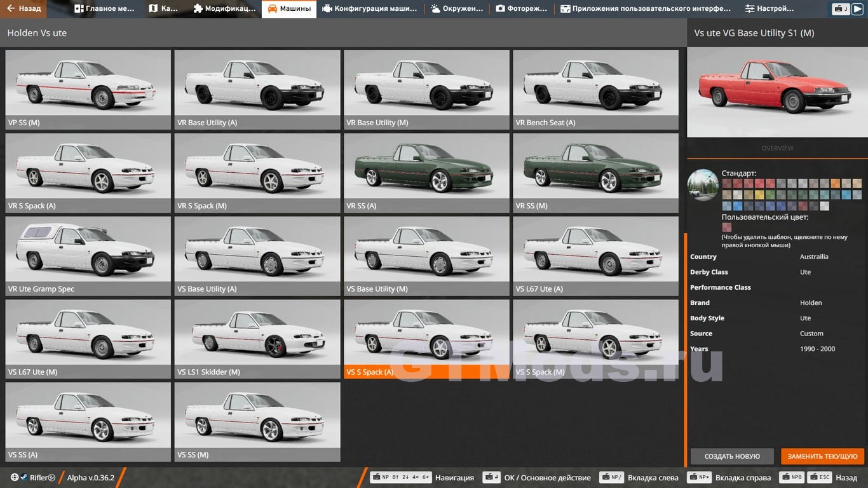Click the play arrow icon in top-right corner

pyautogui.click(x=857, y=9)
